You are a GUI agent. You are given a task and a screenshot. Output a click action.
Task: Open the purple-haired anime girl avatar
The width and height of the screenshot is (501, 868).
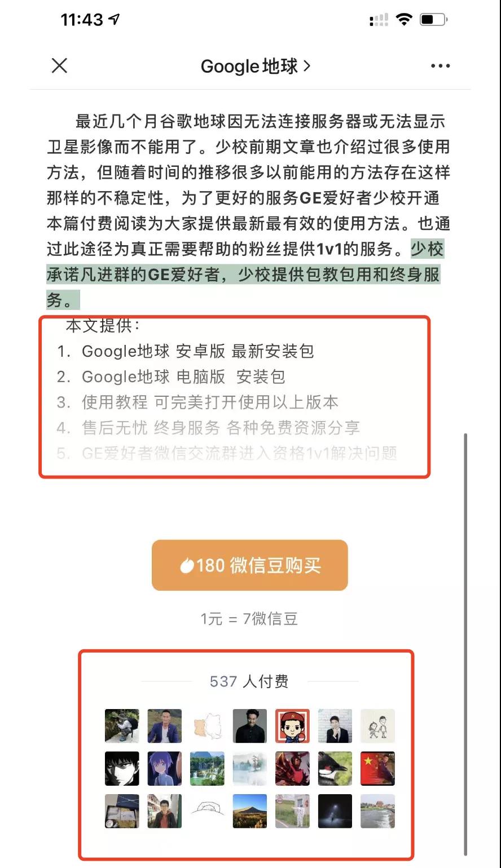165,768
